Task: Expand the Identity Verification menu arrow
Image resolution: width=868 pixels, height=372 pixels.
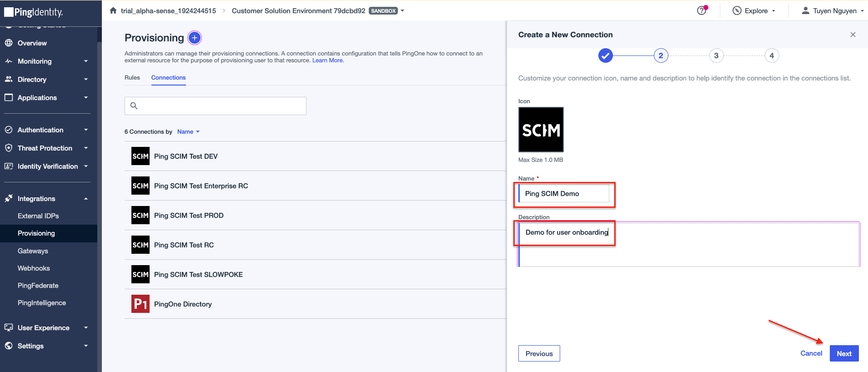Action: point(86,166)
